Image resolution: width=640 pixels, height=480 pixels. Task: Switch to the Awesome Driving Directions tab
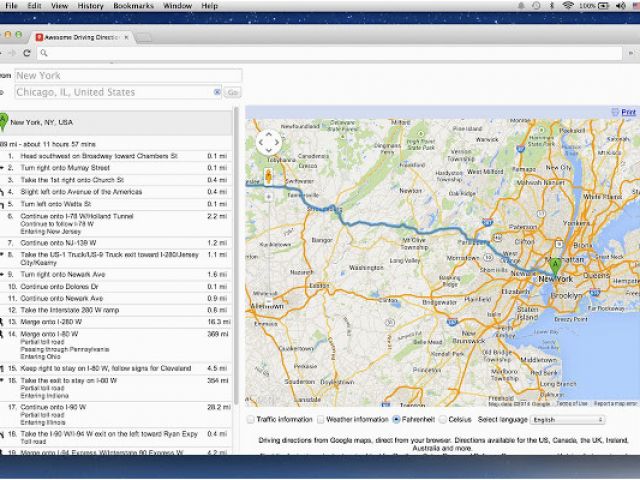pos(80,37)
